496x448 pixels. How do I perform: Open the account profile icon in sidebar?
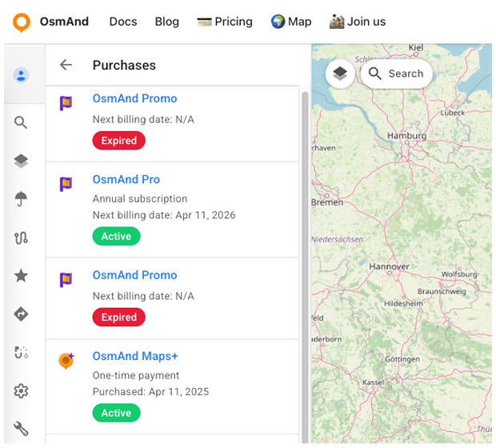22,76
